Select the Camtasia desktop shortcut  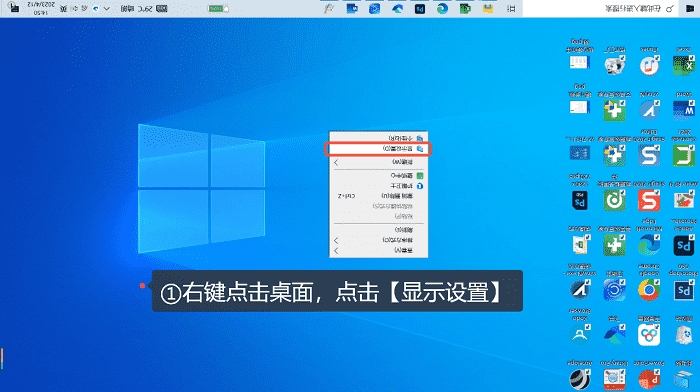click(x=683, y=155)
